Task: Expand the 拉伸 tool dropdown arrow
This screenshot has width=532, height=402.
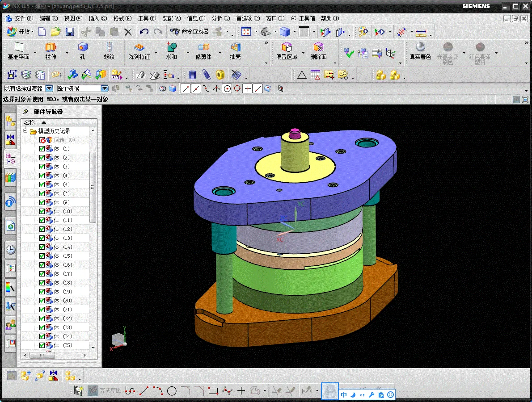Action: pyautogui.click(x=67, y=53)
